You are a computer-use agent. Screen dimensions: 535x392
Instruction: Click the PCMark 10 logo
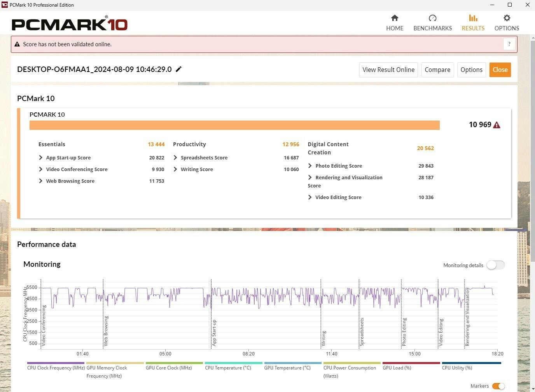coord(70,24)
